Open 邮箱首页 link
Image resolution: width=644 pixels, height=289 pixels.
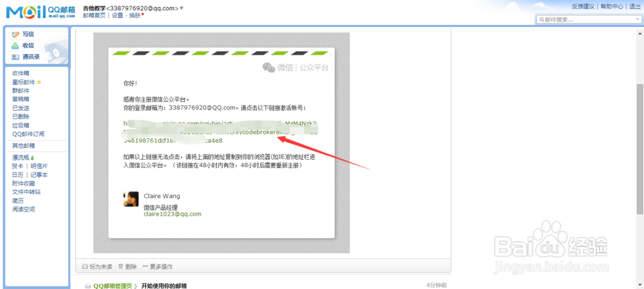94,15
